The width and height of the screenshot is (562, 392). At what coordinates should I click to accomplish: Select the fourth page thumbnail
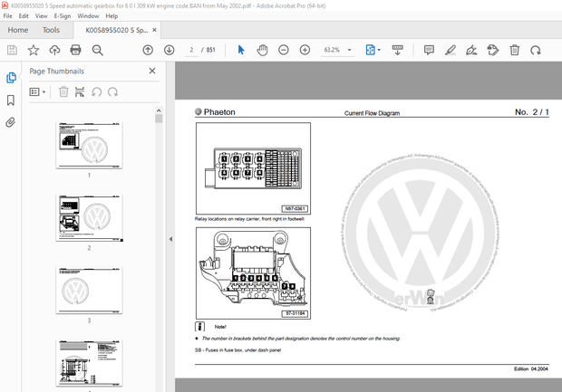pos(89,363)
